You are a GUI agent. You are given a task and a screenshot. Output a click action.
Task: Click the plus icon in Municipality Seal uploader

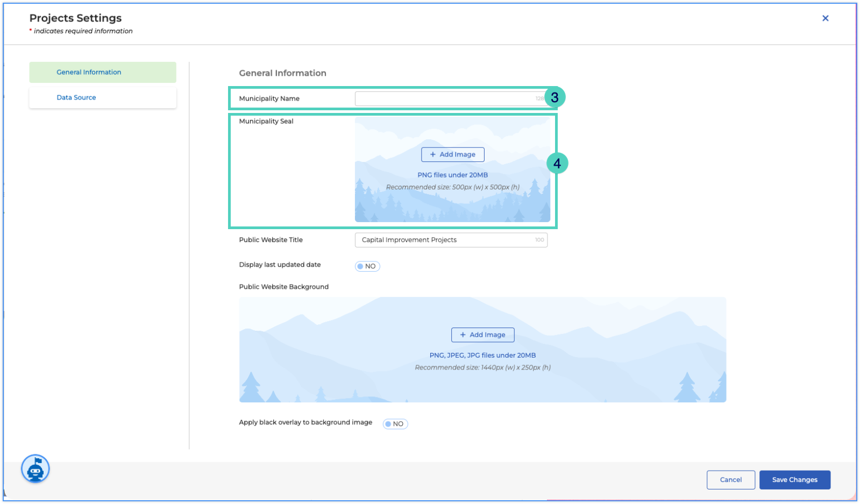433,154
